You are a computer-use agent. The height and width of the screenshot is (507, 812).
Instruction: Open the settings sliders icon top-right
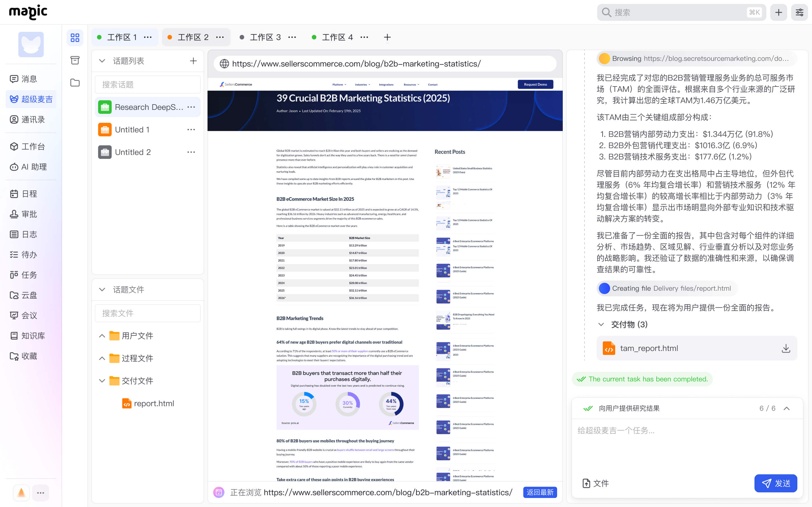pos(799,12)
